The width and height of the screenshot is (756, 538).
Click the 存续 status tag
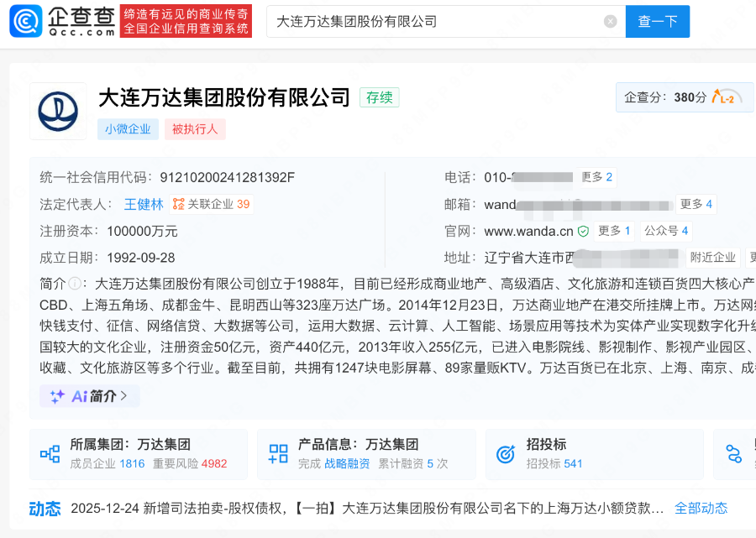click(379, 97)
